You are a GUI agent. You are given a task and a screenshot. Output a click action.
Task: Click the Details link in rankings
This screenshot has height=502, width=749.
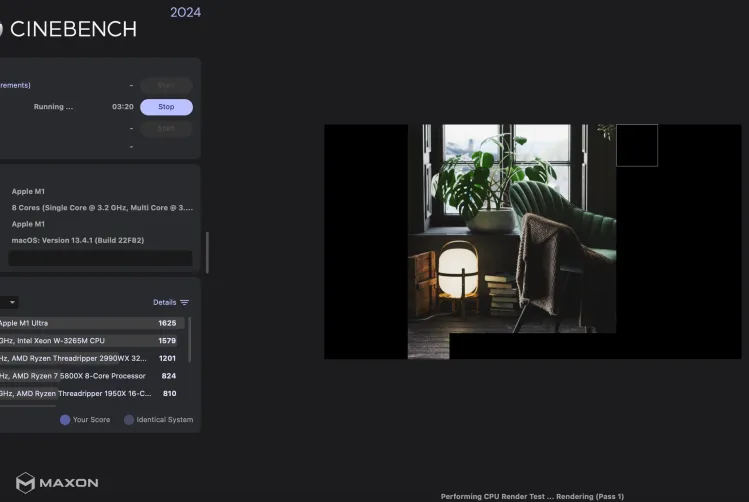(164, 302)
